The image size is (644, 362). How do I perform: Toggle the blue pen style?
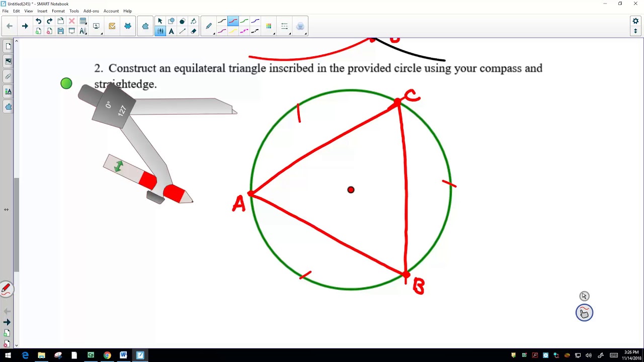(255, 21)
